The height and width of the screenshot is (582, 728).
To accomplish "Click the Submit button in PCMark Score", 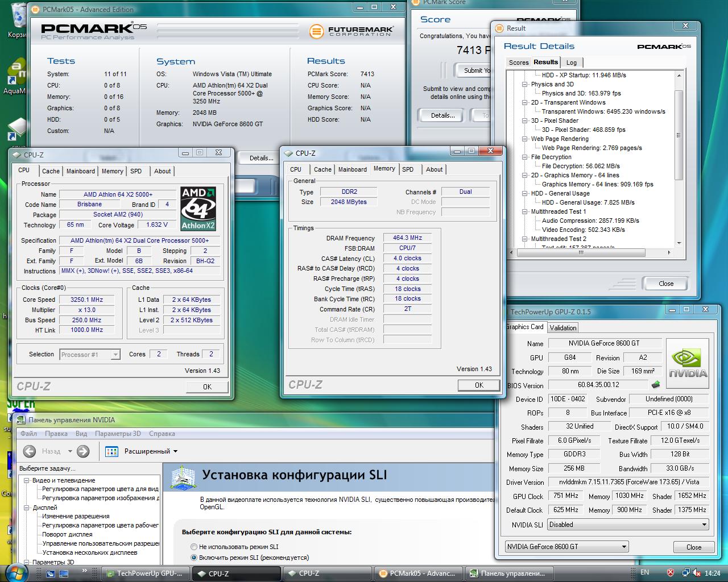I will (474, 70).
